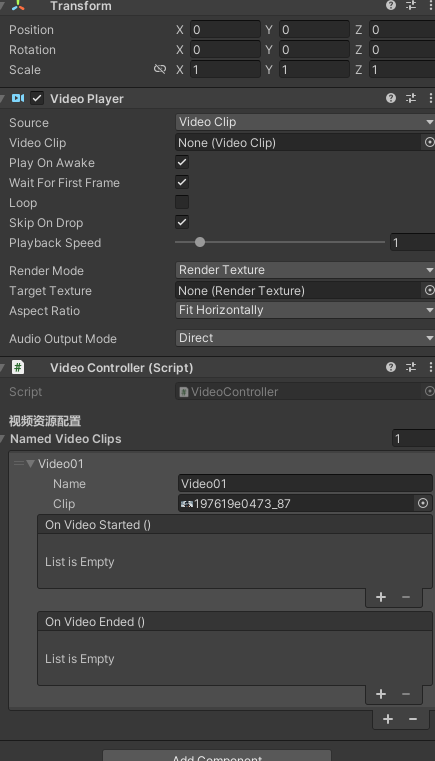Click the Video Controller script hash icon
435x761 pixels.
(18, 367)
